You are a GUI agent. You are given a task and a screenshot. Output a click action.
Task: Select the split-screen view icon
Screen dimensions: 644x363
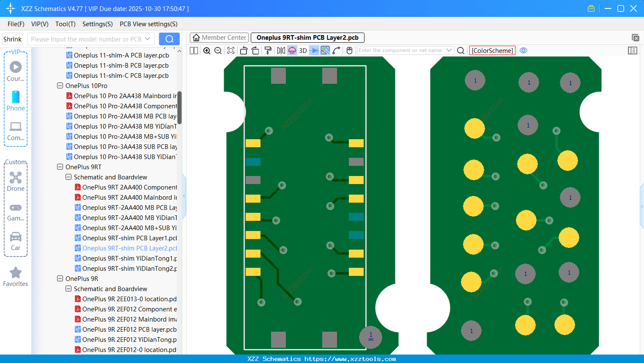pos(193,50)
